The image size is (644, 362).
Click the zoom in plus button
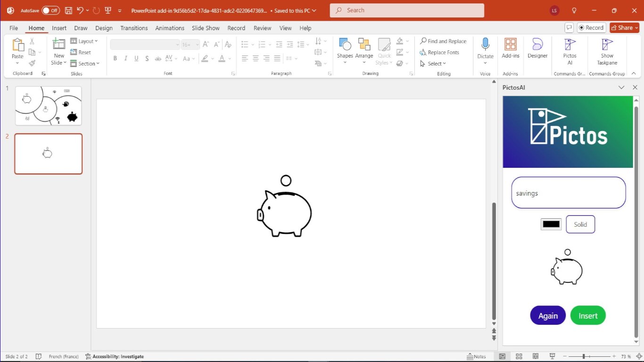(614, 356)
